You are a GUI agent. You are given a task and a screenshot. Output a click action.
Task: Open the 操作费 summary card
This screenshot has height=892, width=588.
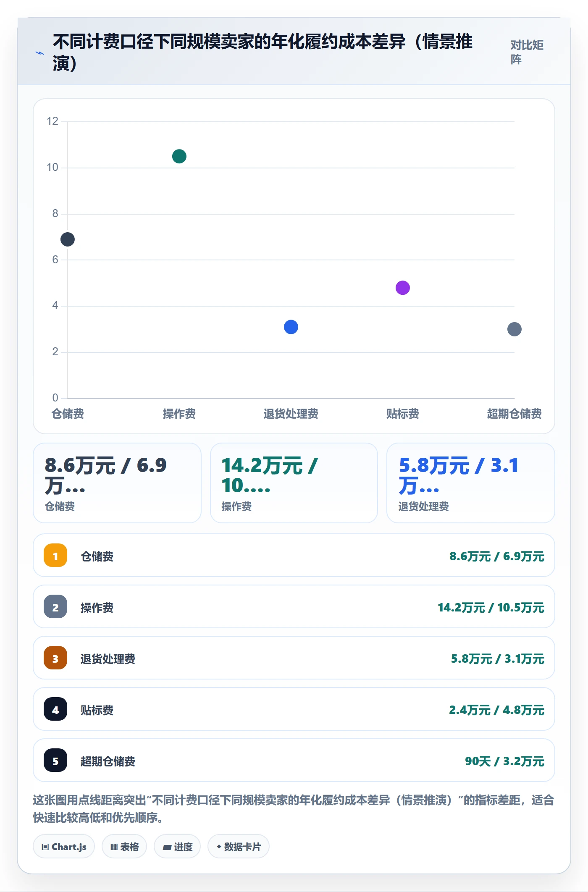click(x=294, y=483)
